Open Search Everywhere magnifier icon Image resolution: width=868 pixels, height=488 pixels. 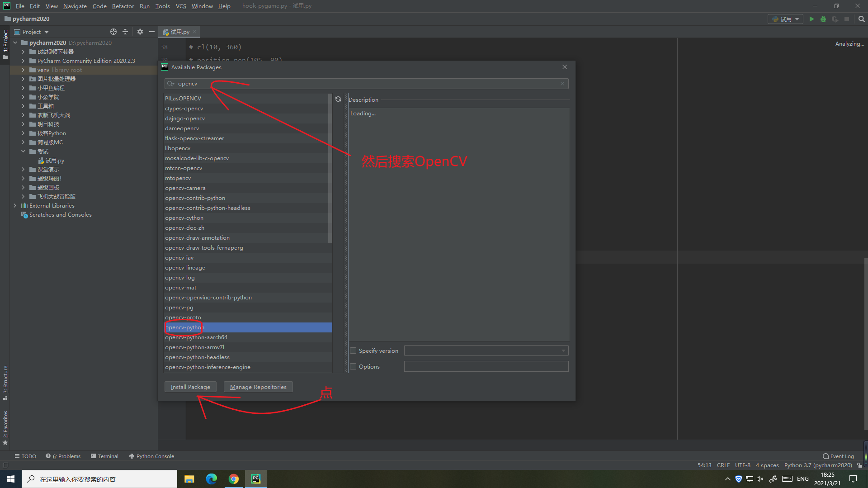[861, 19]
